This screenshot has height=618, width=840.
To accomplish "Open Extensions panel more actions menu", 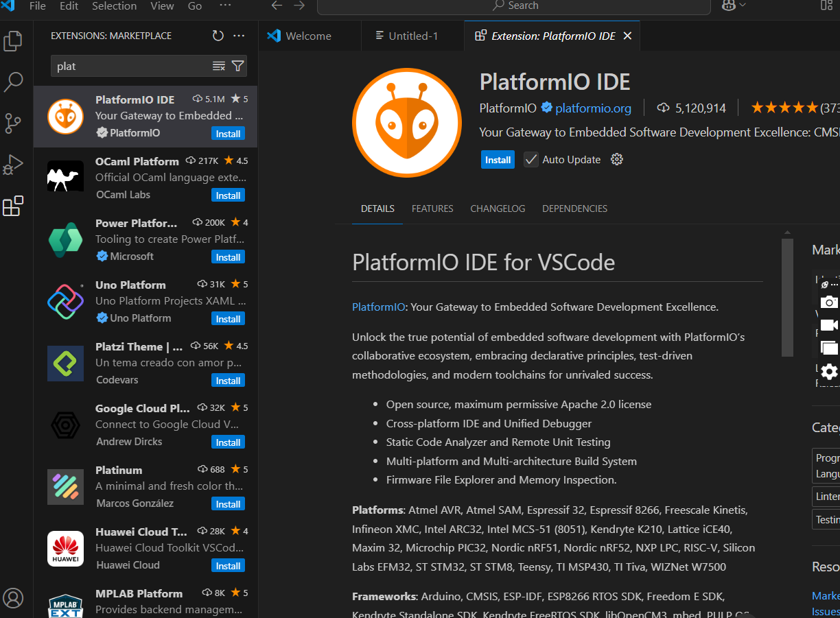I will click(x=239, y=36).
